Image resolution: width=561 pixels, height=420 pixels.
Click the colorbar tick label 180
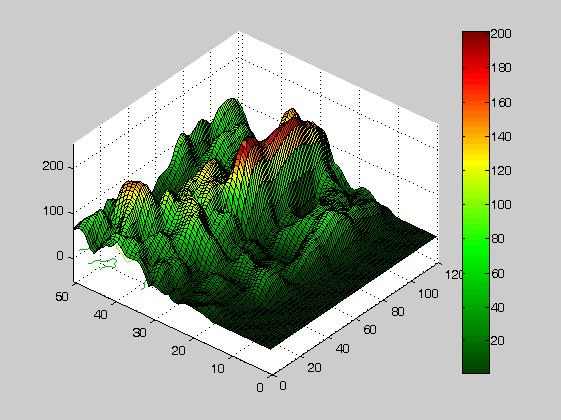click(x=501, y=68)
